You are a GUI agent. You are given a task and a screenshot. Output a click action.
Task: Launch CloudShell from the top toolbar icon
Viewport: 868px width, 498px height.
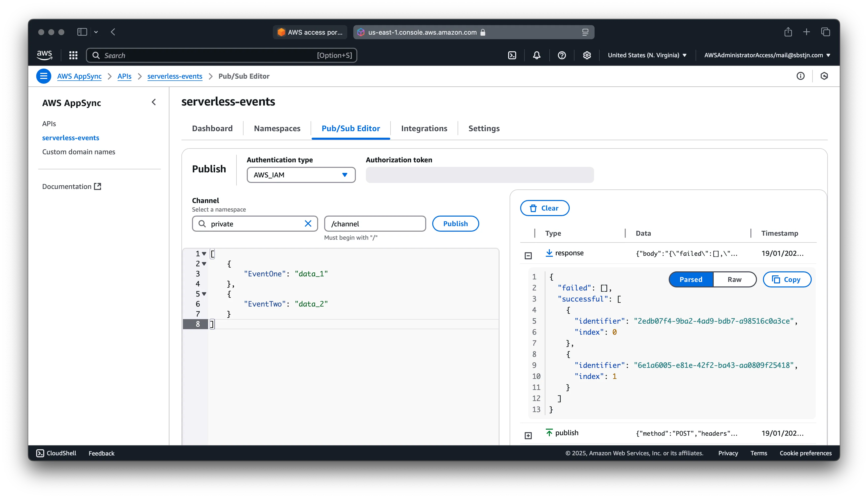[512, 55]
